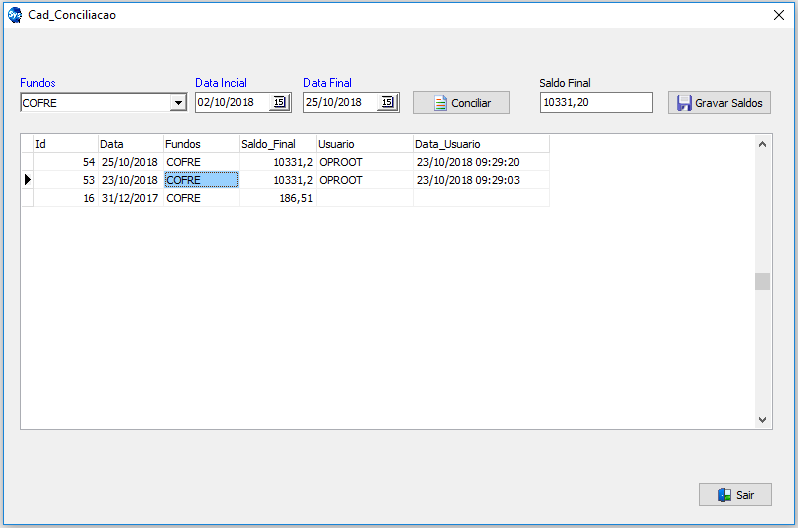798x528 pixels.
Task: Click the Cad_Conciliacao app icon in title bar
Action: [x=14, y=15]
